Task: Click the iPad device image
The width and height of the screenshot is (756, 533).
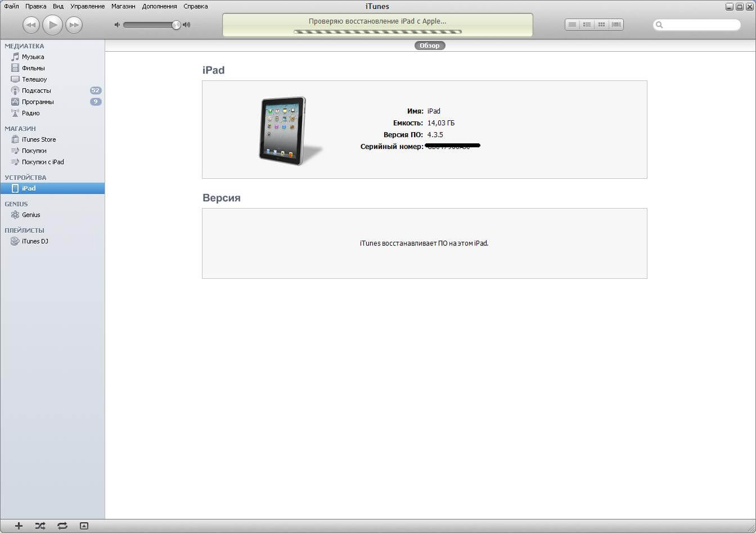Action: point(284,130)
